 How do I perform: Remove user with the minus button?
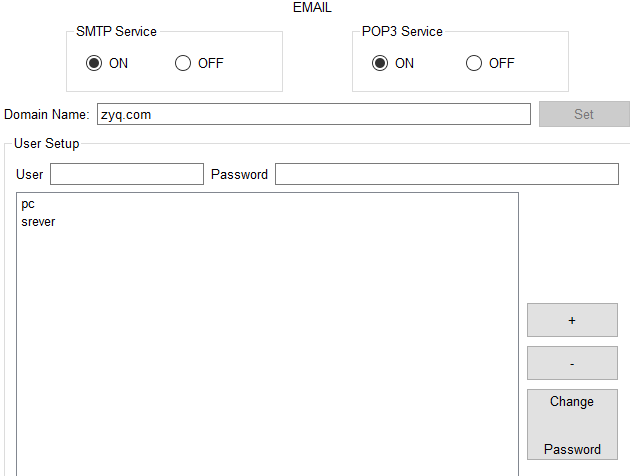click(572, 363)
